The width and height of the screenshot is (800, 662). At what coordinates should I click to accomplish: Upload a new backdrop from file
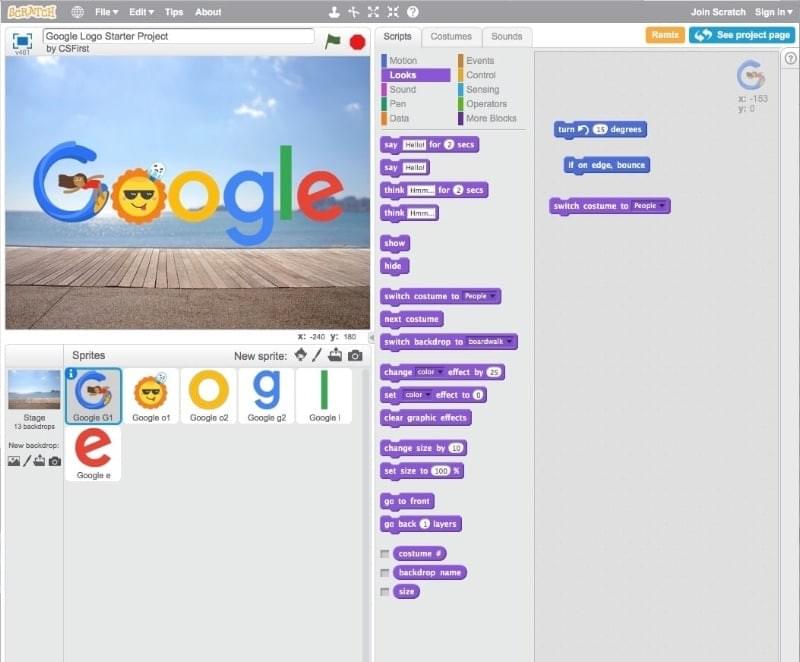39,461
